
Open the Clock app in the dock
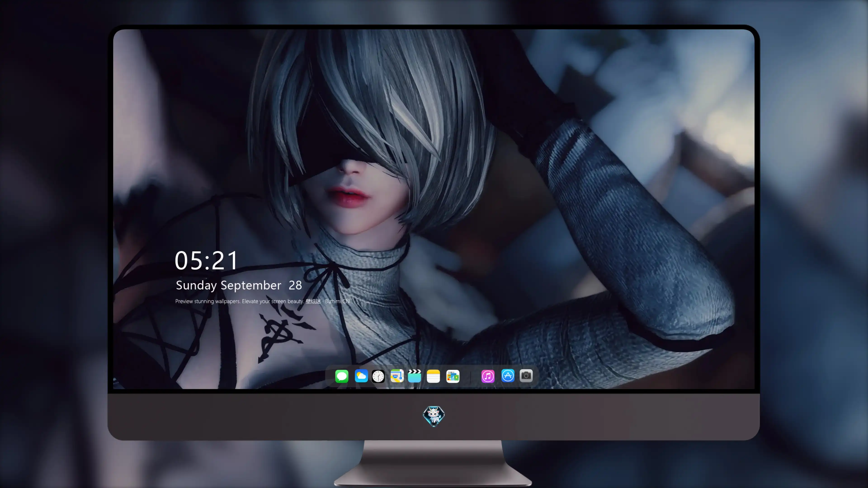tap(378, 376)
